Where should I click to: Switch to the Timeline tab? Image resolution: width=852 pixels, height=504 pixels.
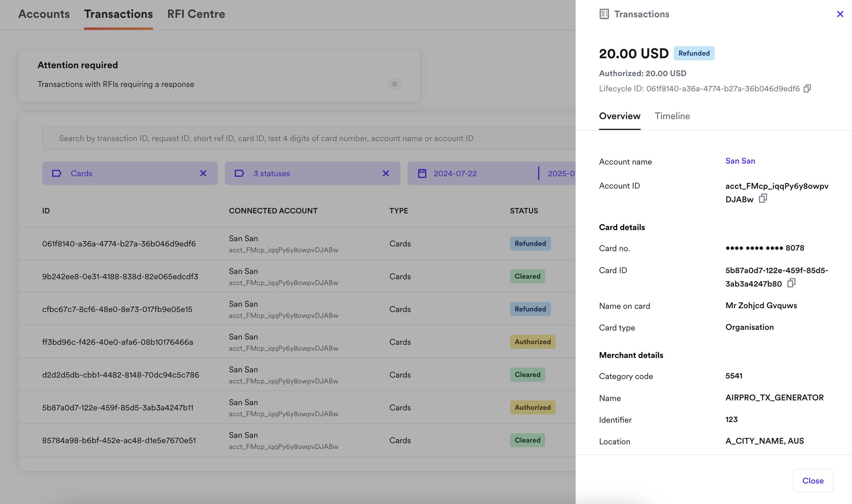(672, 116)
